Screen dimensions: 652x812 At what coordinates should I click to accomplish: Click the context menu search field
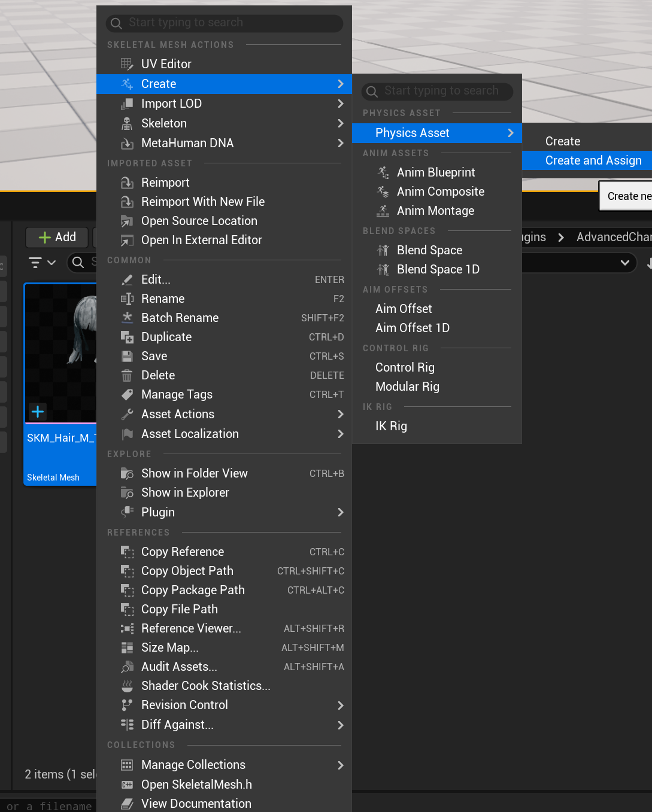pos(225,23)
